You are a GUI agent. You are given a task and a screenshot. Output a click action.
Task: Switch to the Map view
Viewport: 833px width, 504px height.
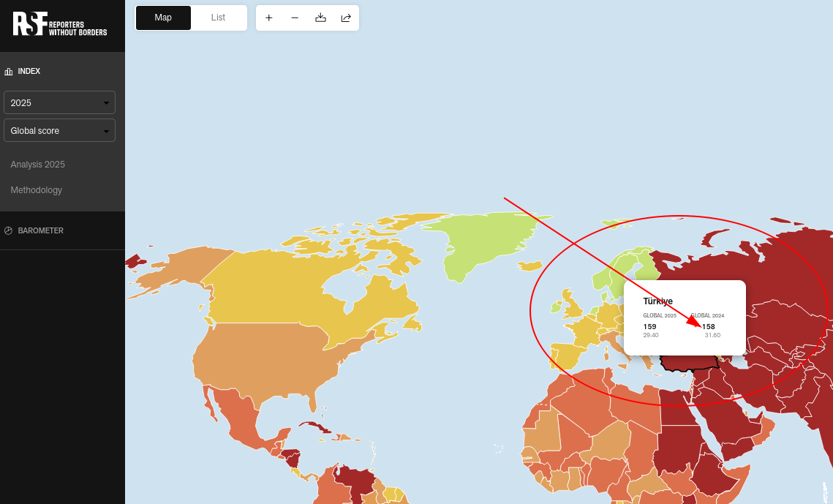[163, 18]
